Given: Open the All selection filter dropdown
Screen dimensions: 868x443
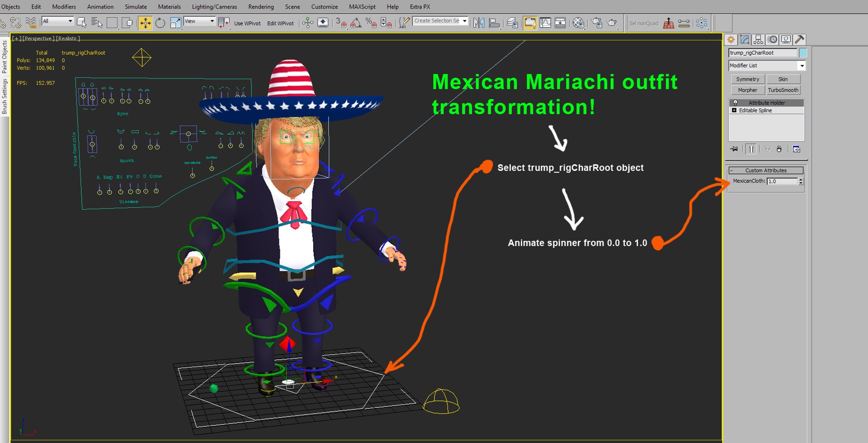Looking at the screenshot, I should point(57,21).
